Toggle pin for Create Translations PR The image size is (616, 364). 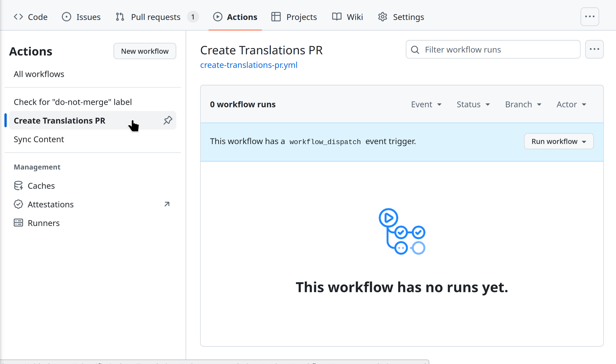click(167, 121)
